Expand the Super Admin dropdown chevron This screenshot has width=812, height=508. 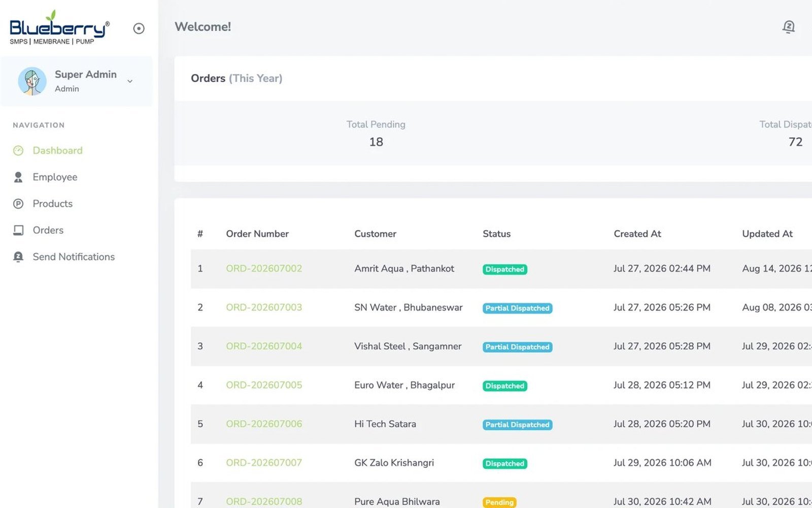click(130, 81)
